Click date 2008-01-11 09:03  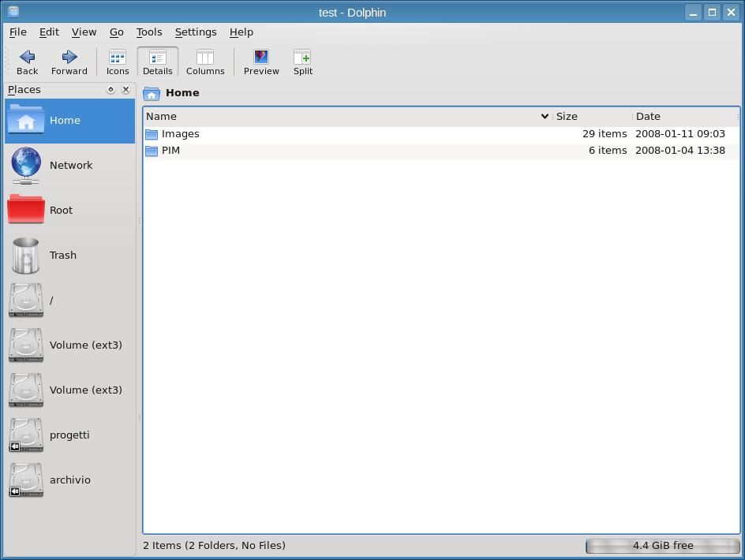680,134
